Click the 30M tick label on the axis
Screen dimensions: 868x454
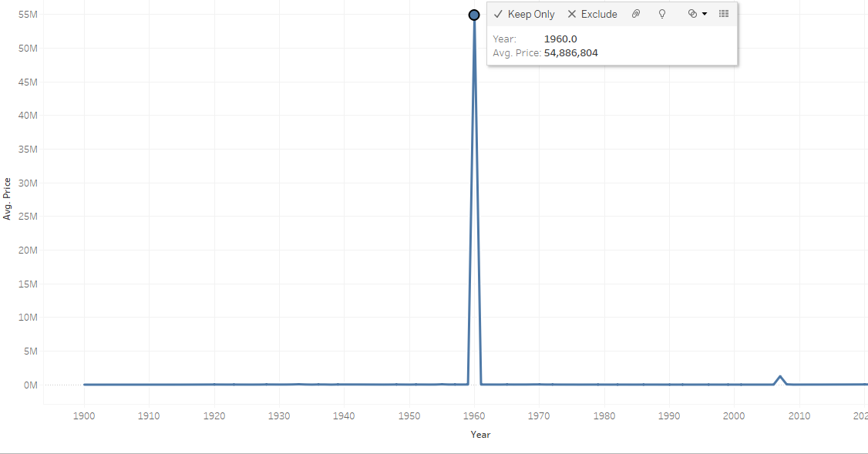tap(28, 183)
